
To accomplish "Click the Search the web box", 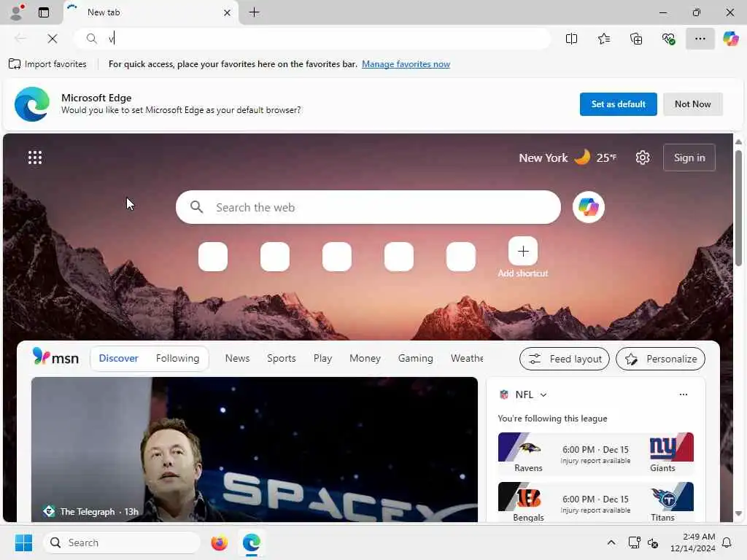I will point(368,207).
